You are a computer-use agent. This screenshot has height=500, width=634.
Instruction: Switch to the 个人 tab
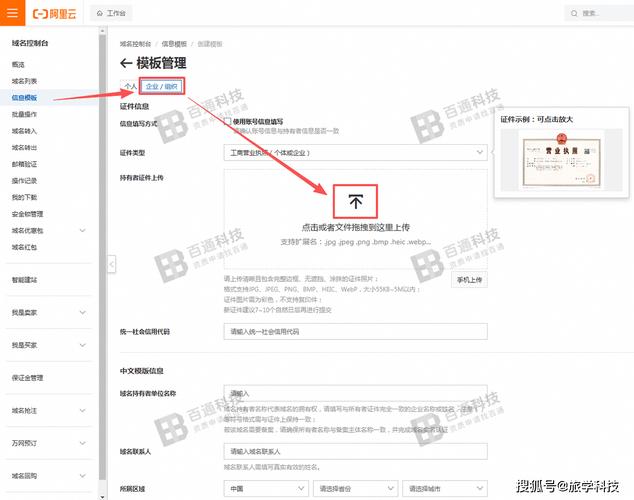130,86
